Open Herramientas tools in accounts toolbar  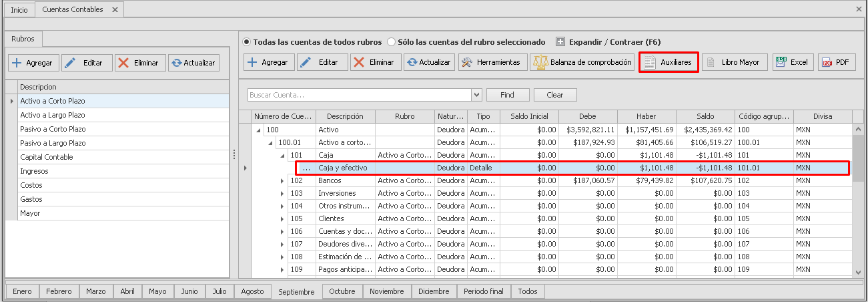tap(493, 62)
